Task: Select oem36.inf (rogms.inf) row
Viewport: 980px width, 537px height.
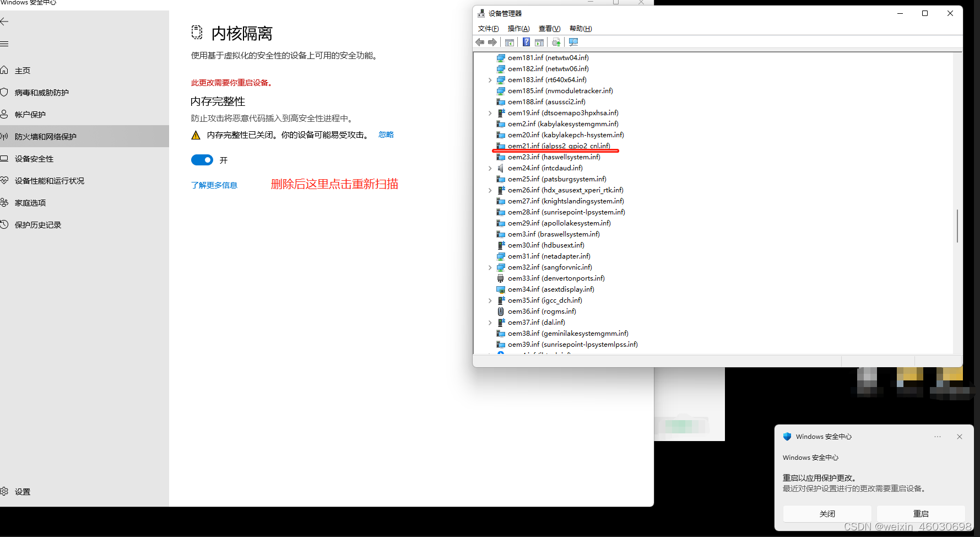Action: coord(537,312)
